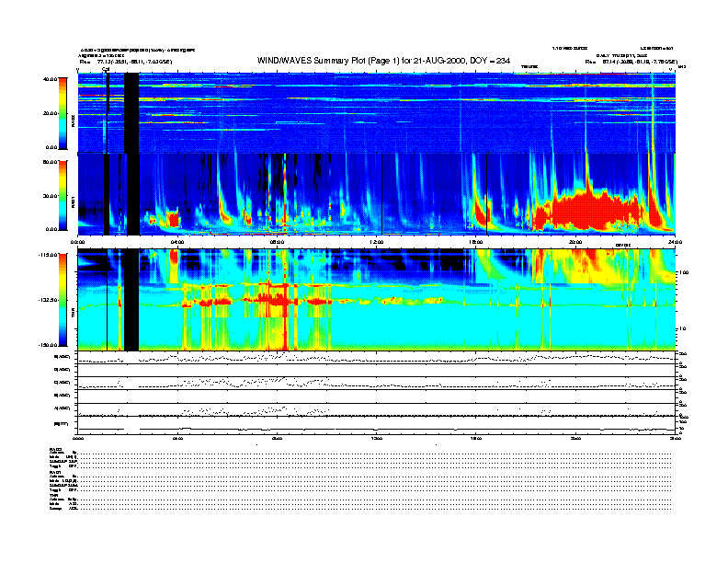Click the RAD2 status heading below the plots
Image resolution: width=728 pixels, height=563 pixels.
click(x=55, y=449)
